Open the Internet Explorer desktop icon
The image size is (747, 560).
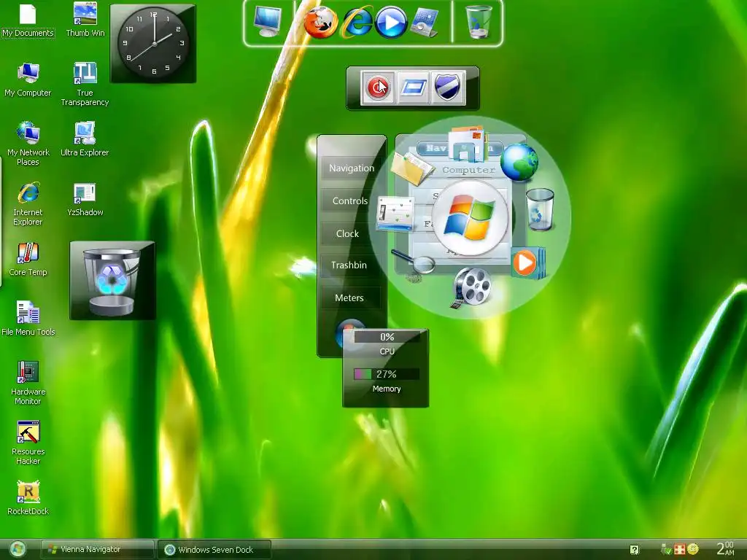[28, 204]
